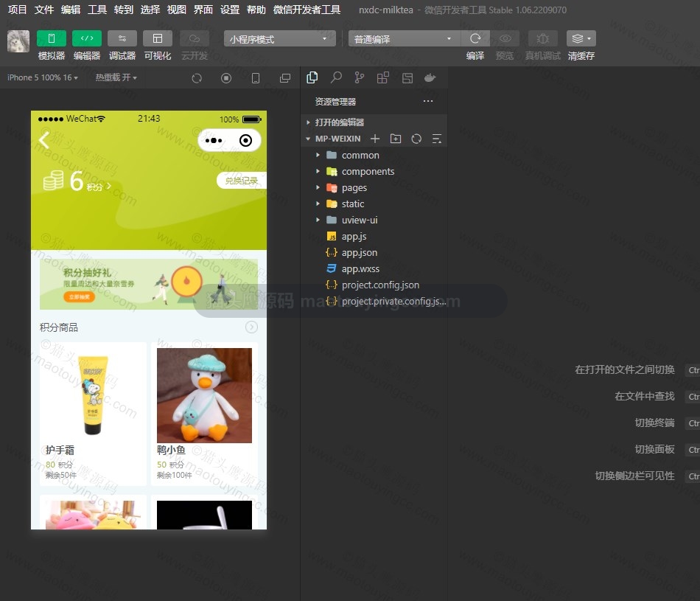This screenshot has height=601, width=700.
Task: Open the 清缓存 clear cache dropdown
Action: coord(581,38)
